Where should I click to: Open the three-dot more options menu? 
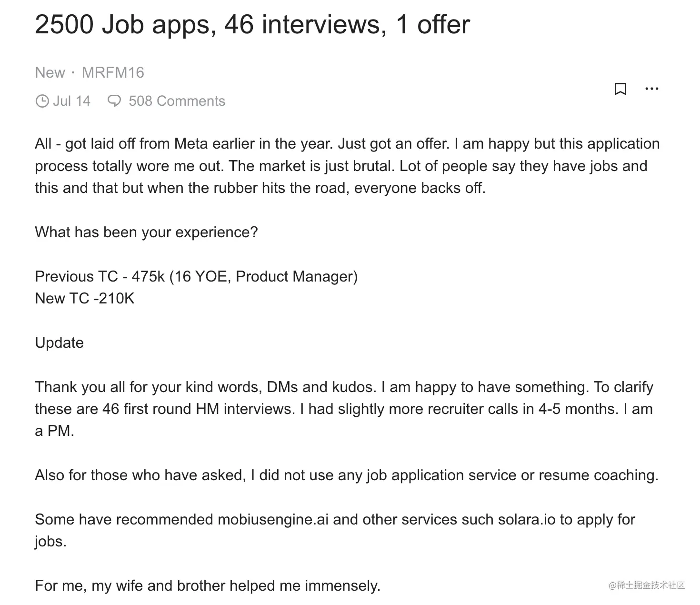click(651, 89)
